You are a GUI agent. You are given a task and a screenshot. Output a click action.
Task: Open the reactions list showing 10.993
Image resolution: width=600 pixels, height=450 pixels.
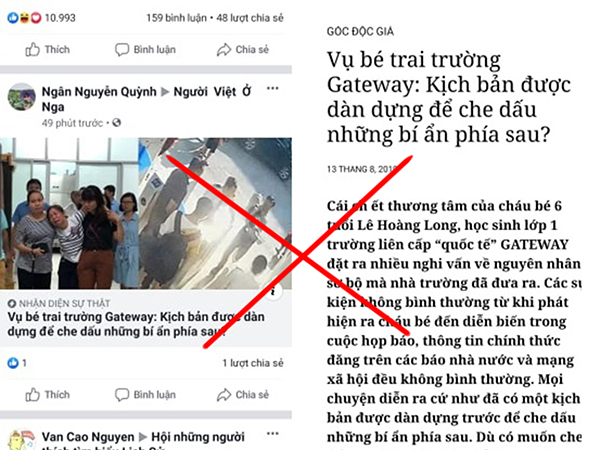click(x=41, y=18)
